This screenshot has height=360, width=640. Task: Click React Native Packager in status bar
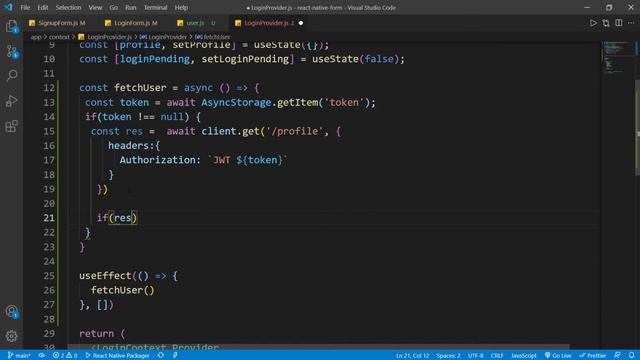coord(117,356)
